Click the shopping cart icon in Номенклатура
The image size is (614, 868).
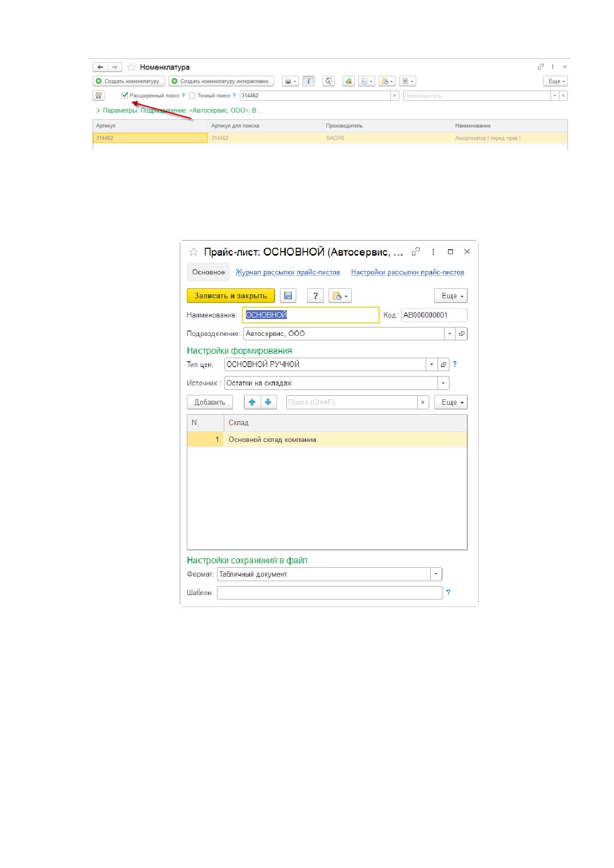(x=99, y=96)
